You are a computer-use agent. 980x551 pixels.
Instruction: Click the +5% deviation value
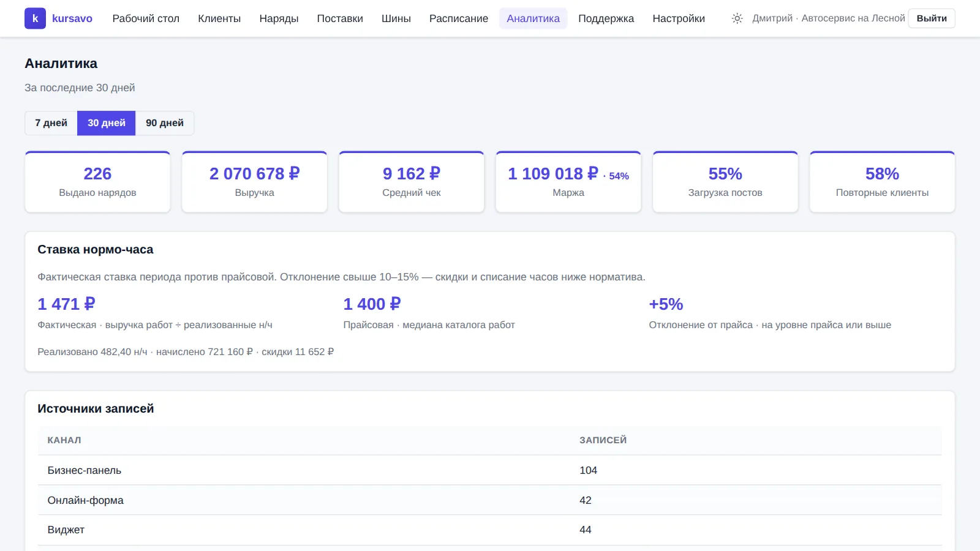tap(666, 304)
